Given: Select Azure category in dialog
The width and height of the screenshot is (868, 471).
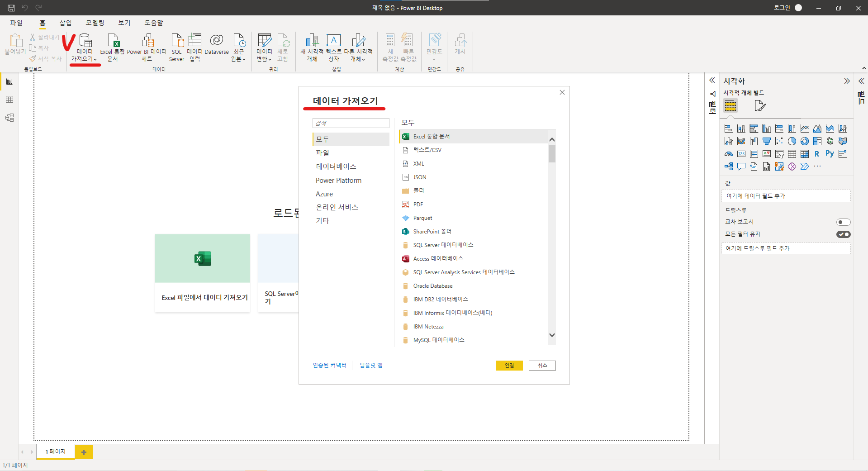Looking at the screenshot, I should coord(351,194).
